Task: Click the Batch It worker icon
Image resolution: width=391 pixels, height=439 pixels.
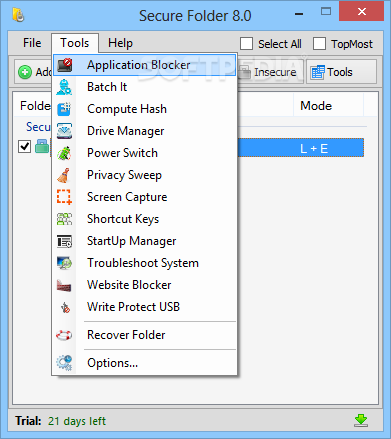Action: coord(64,87)
